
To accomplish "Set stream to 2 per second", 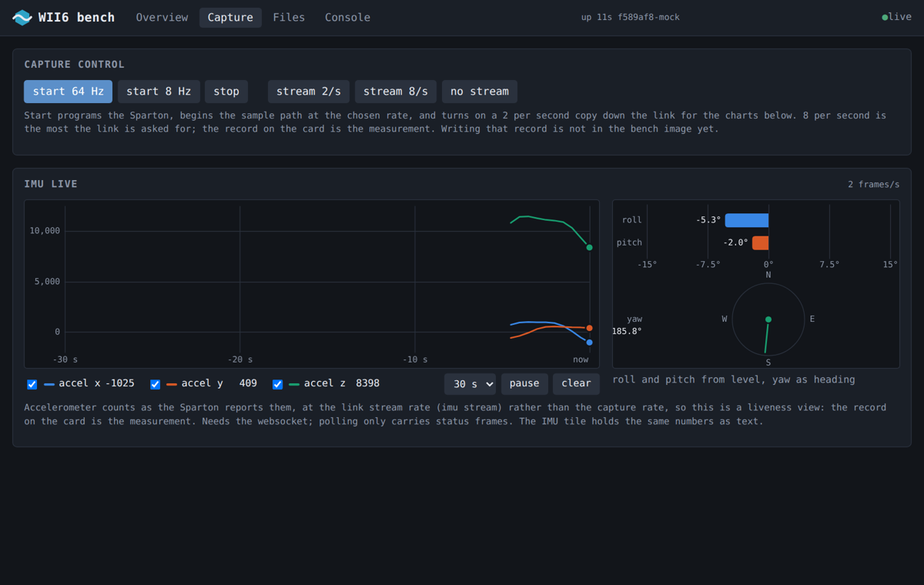I will (309, 91).
